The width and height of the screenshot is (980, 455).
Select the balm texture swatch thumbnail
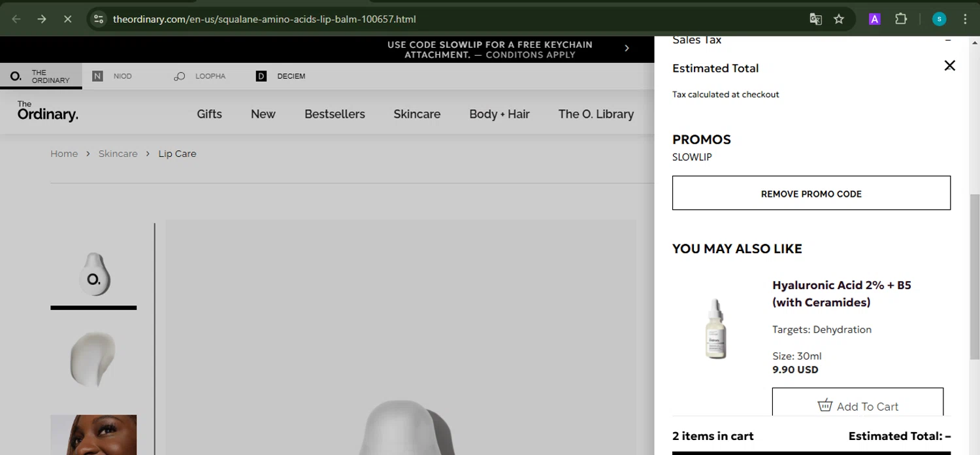tap(93, 360)
